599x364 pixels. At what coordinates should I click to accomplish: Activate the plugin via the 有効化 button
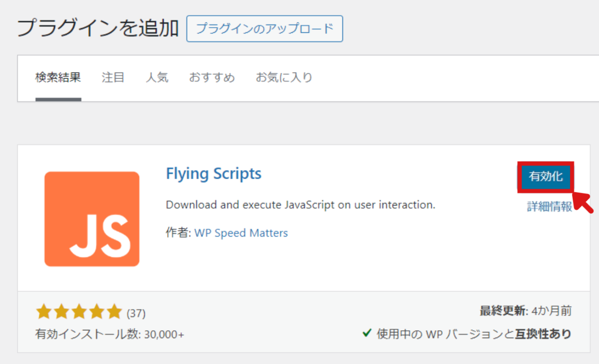pyautogui.click(x=546, y=177)
